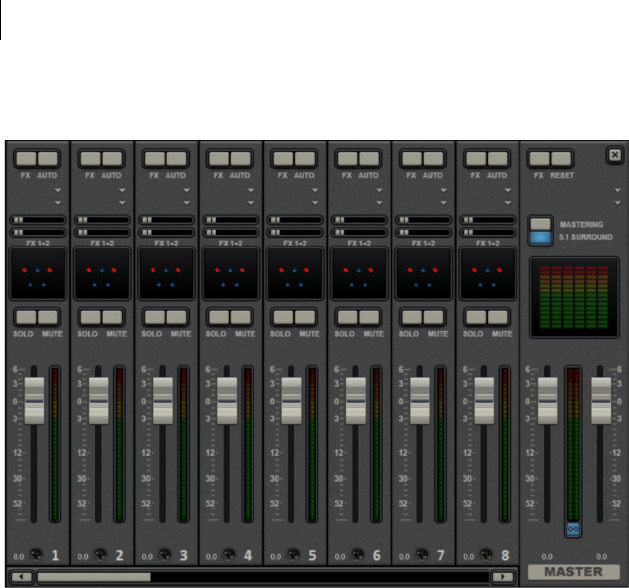629x588 pixels.
Task: Open track 6 surround panner display
Action: 359,274
